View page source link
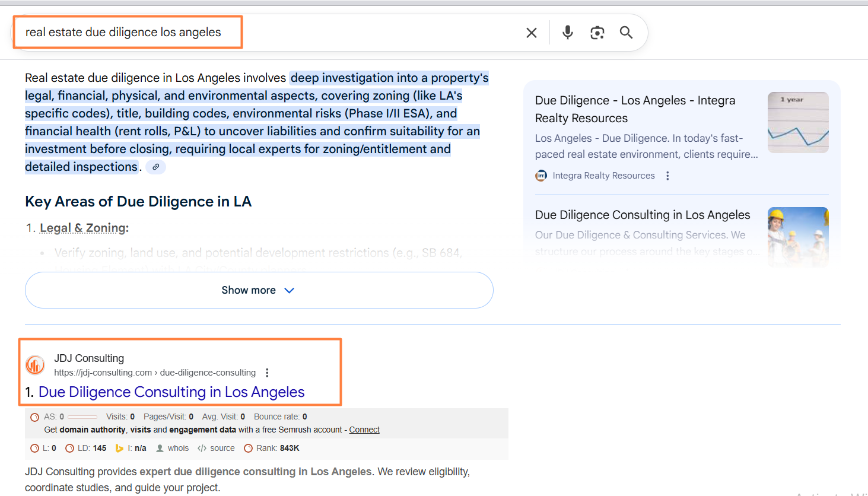The height and width of the screenshot is (496, 868). point(216,448)
